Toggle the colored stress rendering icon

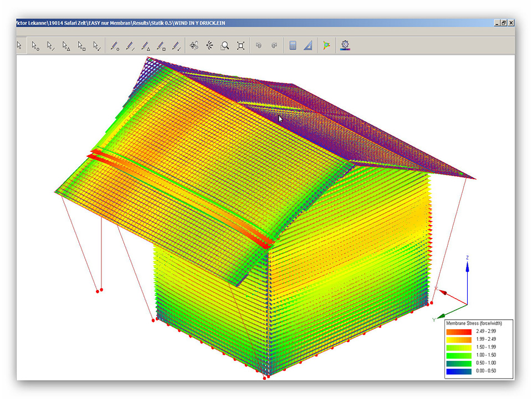327,45
